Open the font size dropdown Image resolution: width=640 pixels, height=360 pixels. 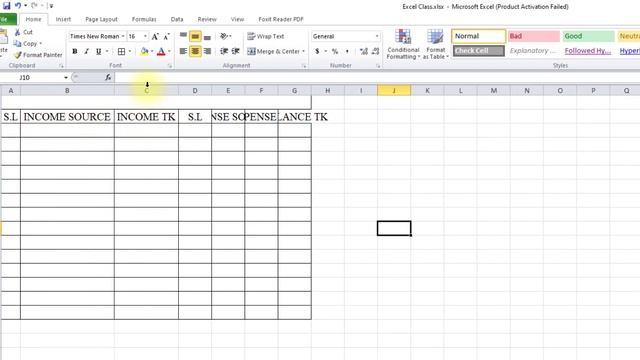click(x=145, y=36)
